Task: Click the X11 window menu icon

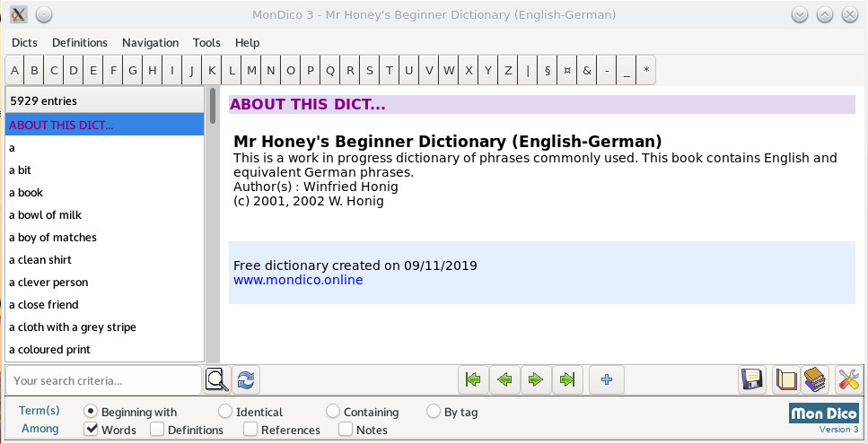Action: 18,15
